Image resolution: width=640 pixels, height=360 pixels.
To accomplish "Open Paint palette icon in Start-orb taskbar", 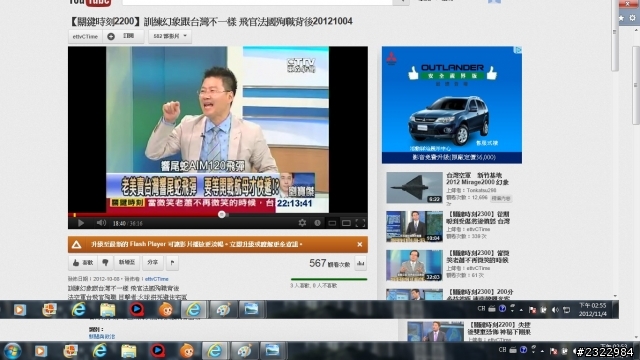I will 244,351.
